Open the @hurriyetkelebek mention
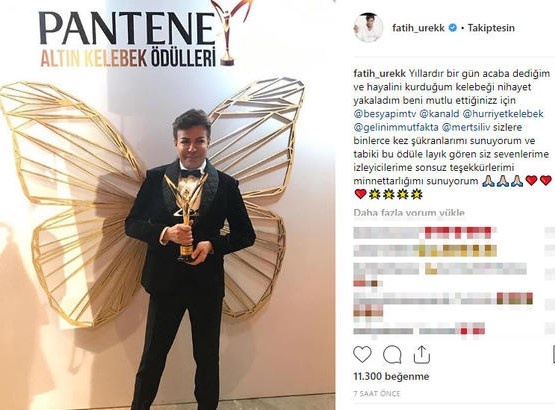555x410 pixels. click(x=503, y=114)
